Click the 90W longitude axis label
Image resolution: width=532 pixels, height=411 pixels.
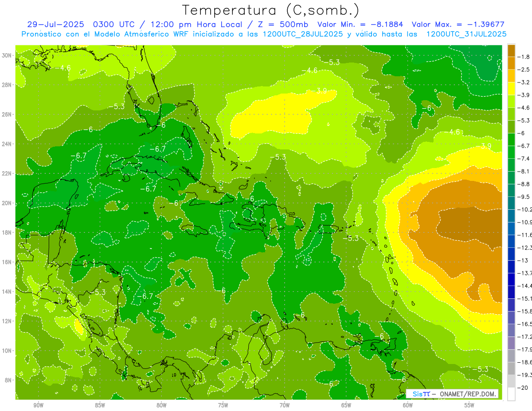[x=39, y=405]
